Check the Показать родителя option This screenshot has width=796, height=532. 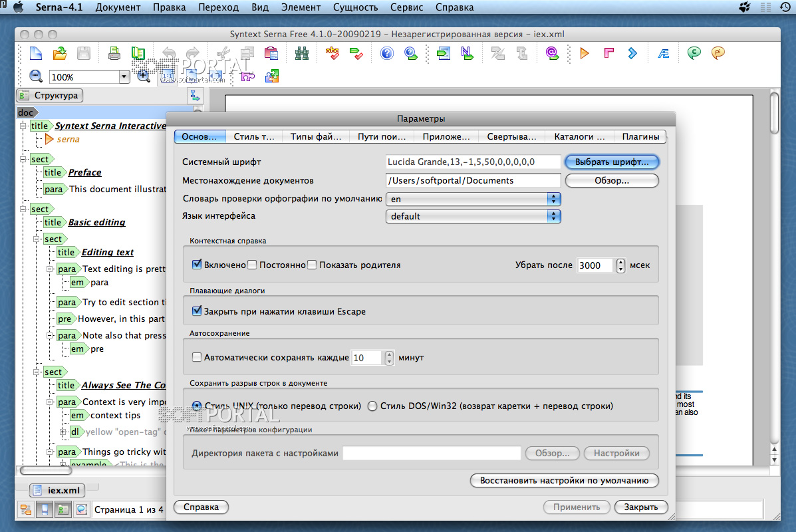[312, 265]
